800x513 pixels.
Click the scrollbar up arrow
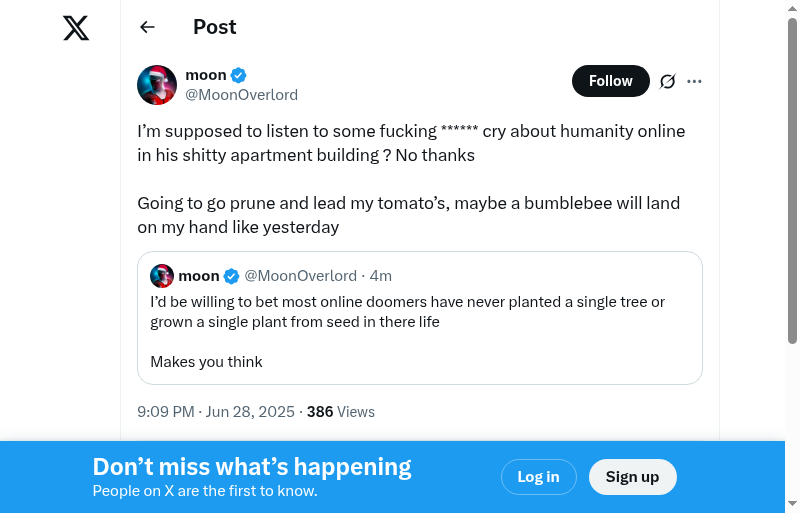(792, 8)
